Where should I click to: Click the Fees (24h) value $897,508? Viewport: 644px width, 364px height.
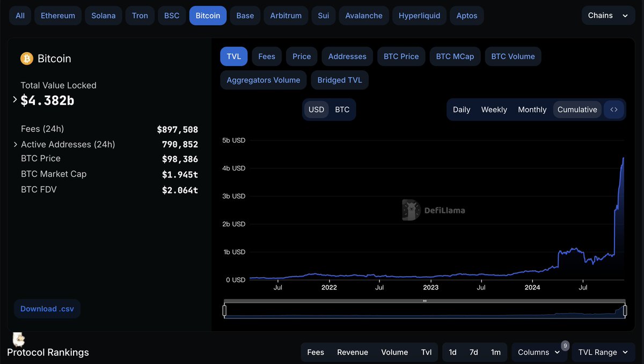click(x=178, y=129)
